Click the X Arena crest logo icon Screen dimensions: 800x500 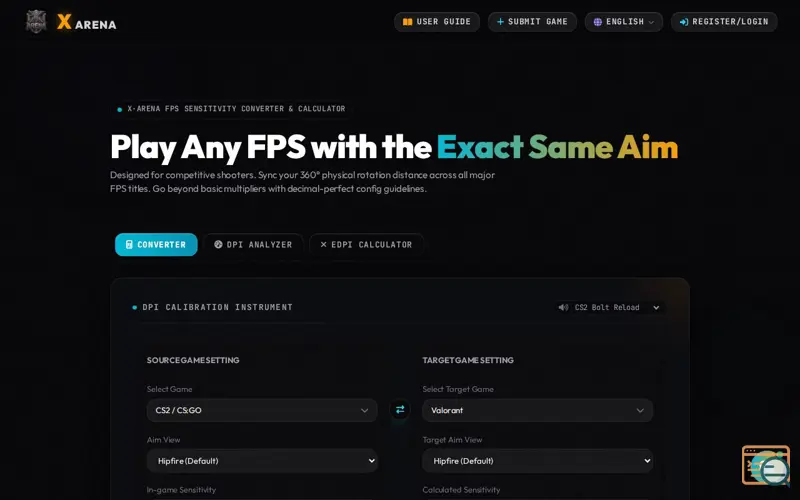36,22
